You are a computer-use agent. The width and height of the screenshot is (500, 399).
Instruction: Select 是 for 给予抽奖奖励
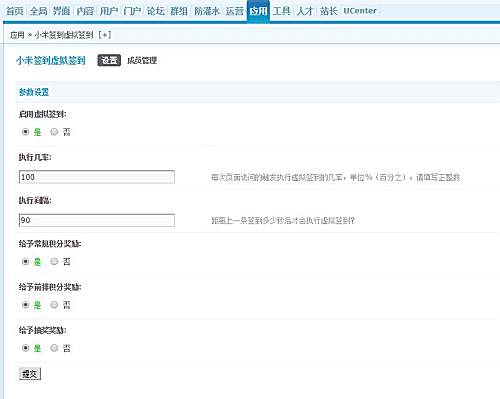[x=25, y=348]
